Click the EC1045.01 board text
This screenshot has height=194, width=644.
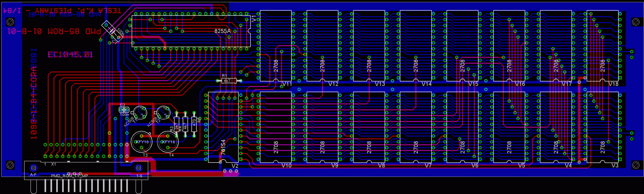[x=70, y=55]
